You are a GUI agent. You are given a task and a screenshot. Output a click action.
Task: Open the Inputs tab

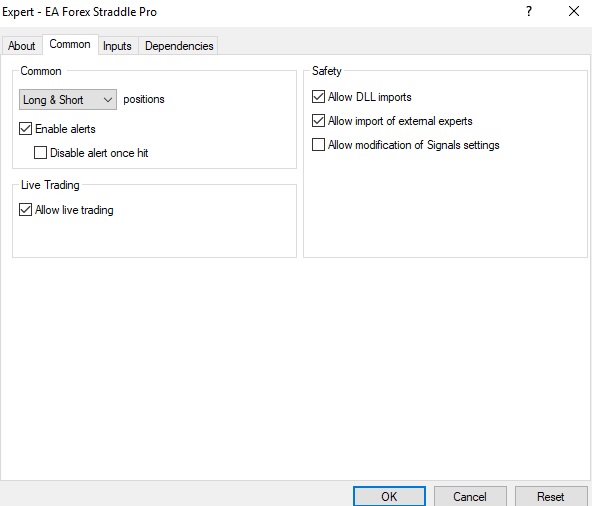point(117,46)
